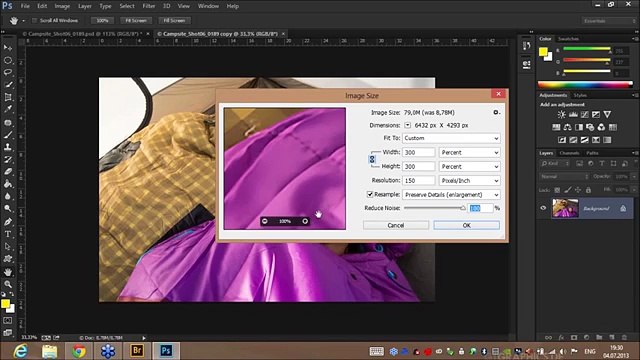Select the Crop tool
640x360 pixels.
pos(8,97)
